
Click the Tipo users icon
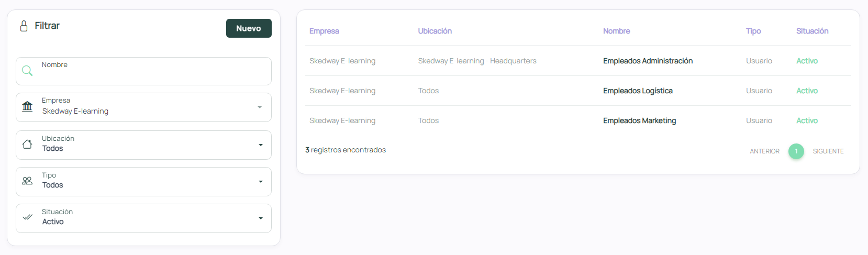[x=27, y=181]
